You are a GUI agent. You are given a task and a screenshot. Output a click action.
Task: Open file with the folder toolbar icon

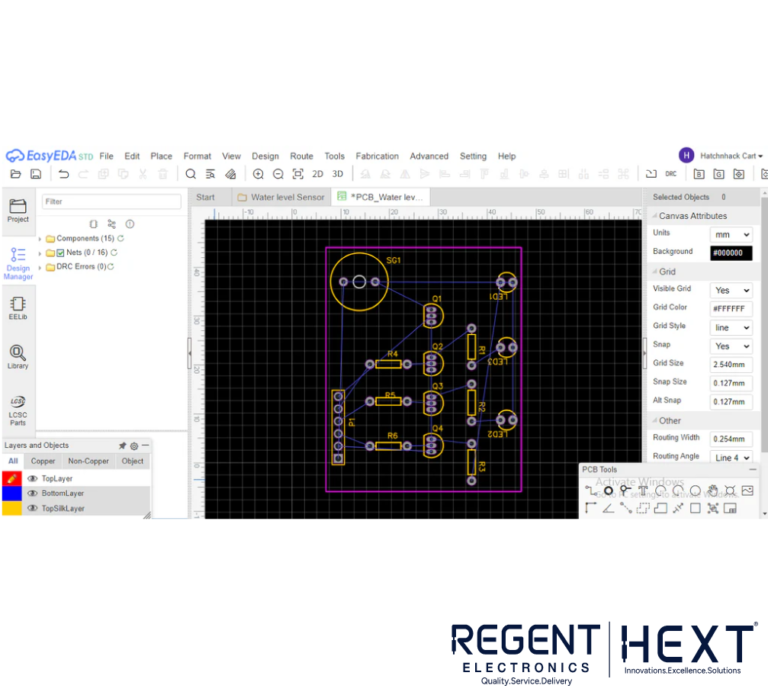16,174
